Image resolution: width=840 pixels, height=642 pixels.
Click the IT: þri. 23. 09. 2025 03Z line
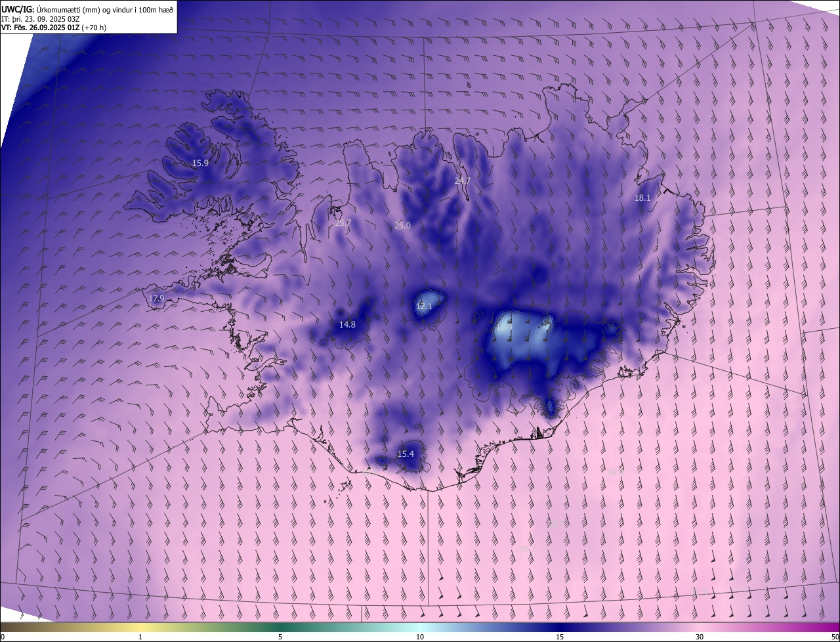click(x=40, y=18)
